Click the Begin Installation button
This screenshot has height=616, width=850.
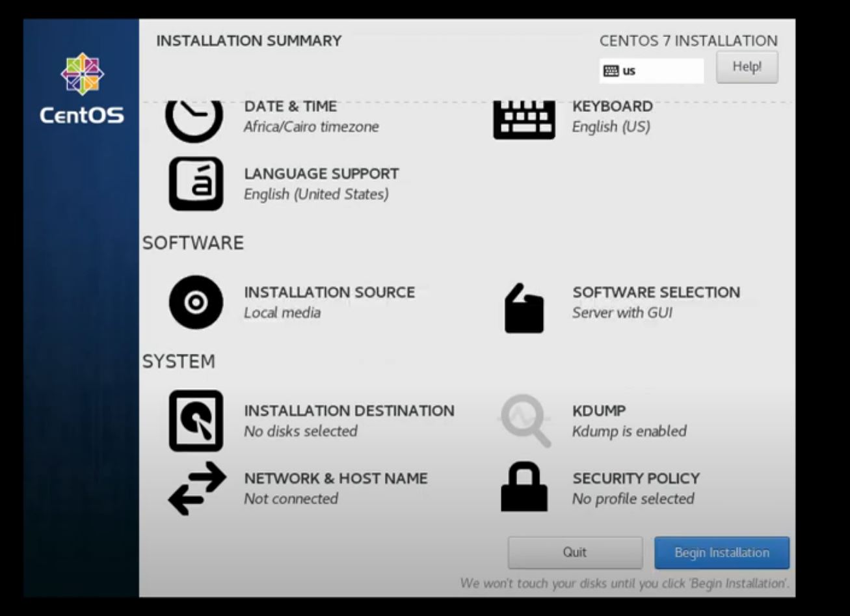pos(722,553)
